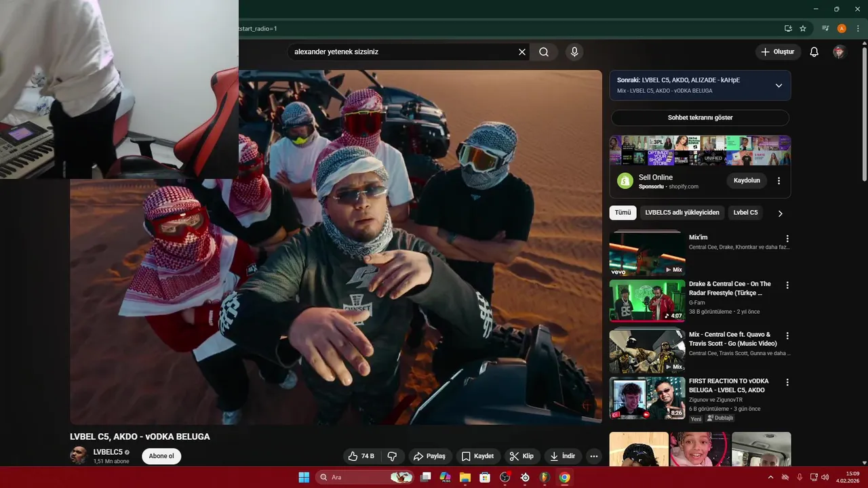The image size is (868, 488).
Task: Click Kaydolun on Shopify ad
Action: tap(747, 181)
